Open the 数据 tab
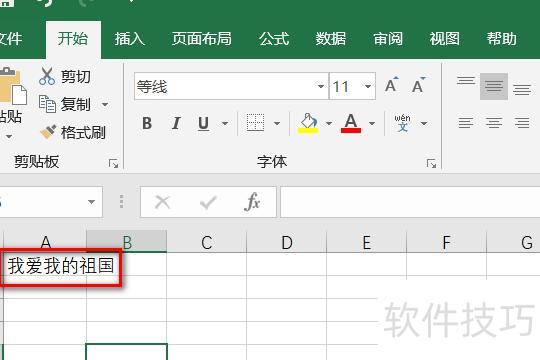The width and height of the screenshot is (540, 360). pyautogui.click(x=331, y=39)
